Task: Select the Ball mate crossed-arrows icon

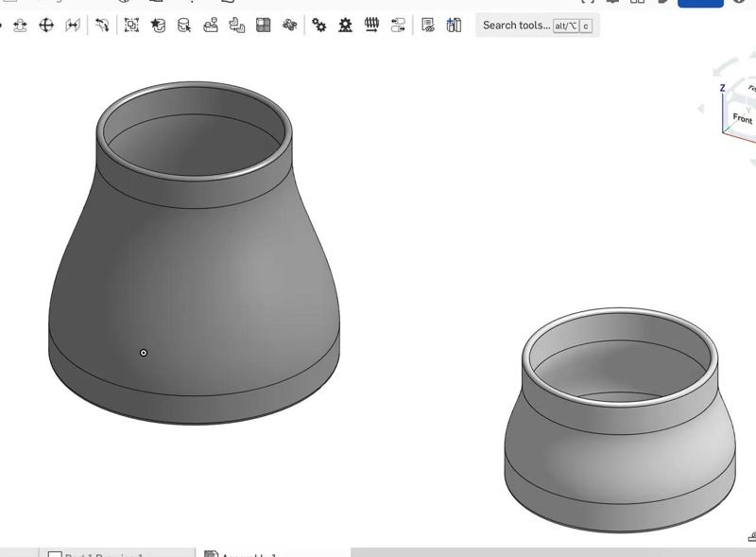Action: (46, 26)
